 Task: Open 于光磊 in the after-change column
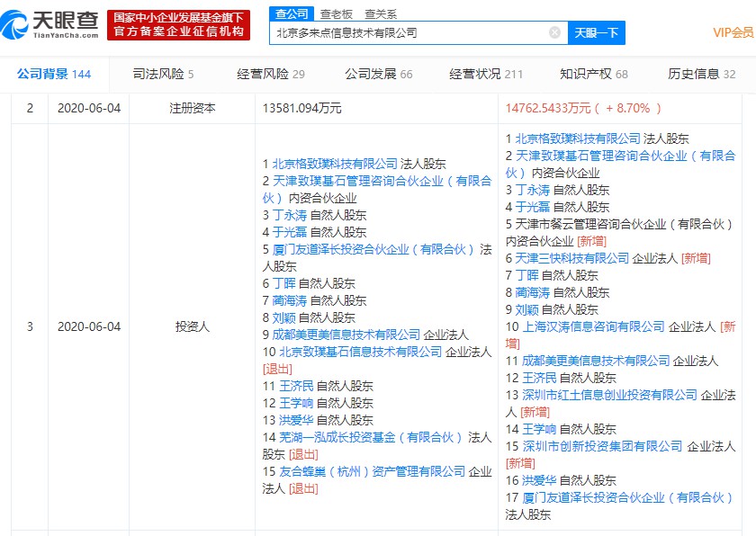pyautogui.click(x=532, y=207)
